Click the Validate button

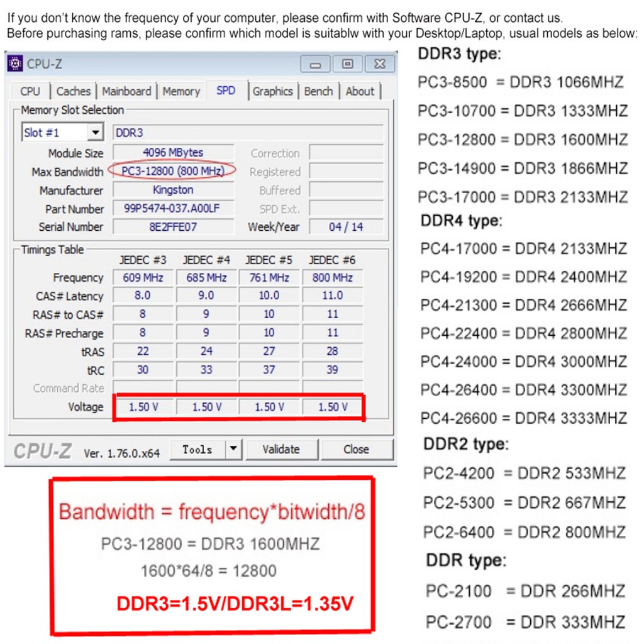(x=281, y=449)
